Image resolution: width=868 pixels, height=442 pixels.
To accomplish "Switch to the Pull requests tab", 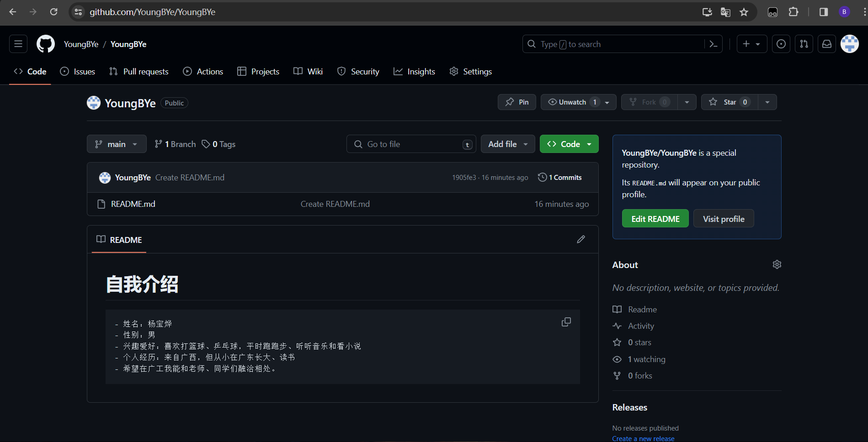I will [139, 71].
